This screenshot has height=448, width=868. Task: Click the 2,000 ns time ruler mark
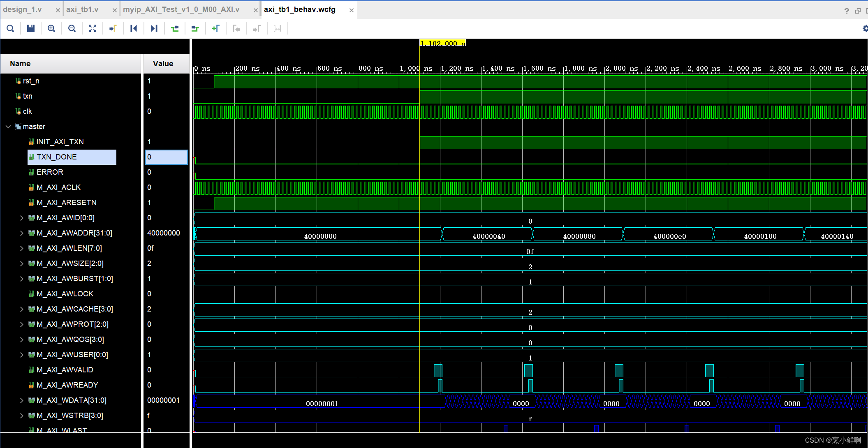(621, 68)
